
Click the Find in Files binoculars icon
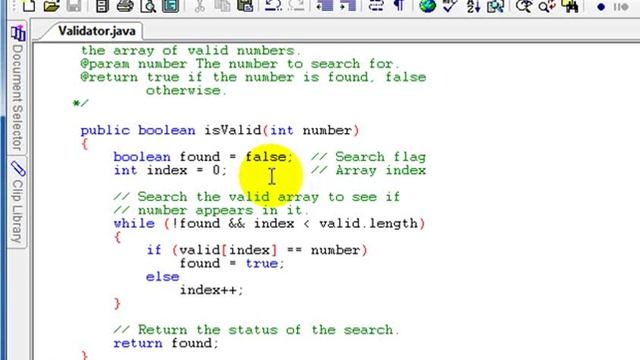(570, 6)
